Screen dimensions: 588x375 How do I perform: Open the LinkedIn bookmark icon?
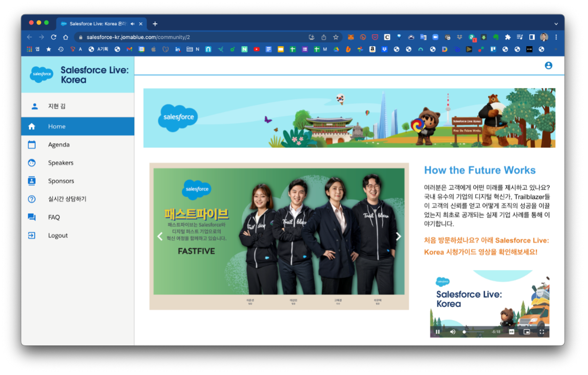[178, 49]
